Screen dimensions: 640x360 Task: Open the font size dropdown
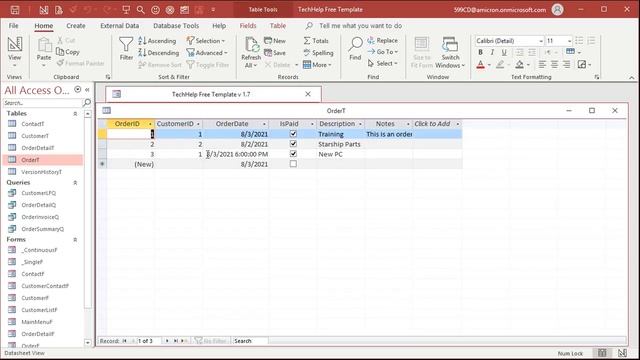(569, 41)
